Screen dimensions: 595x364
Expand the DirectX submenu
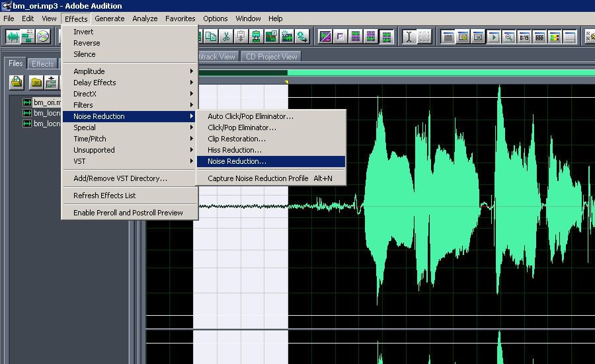coord(129,94)
